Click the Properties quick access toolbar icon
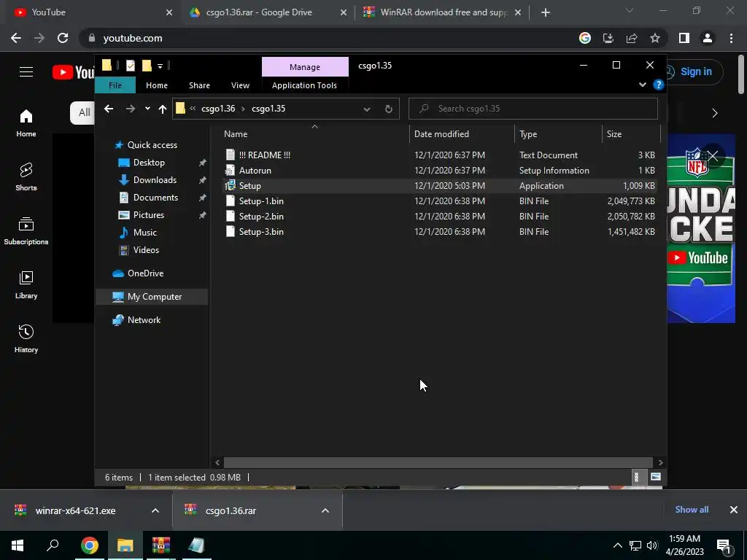Viewport: 747px width, 560px height. (x=130, y=66)
